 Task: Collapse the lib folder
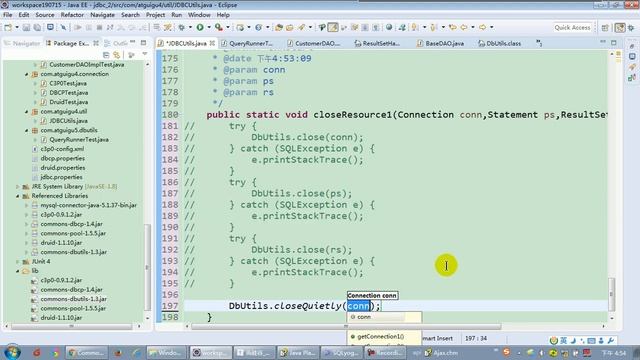18,271
